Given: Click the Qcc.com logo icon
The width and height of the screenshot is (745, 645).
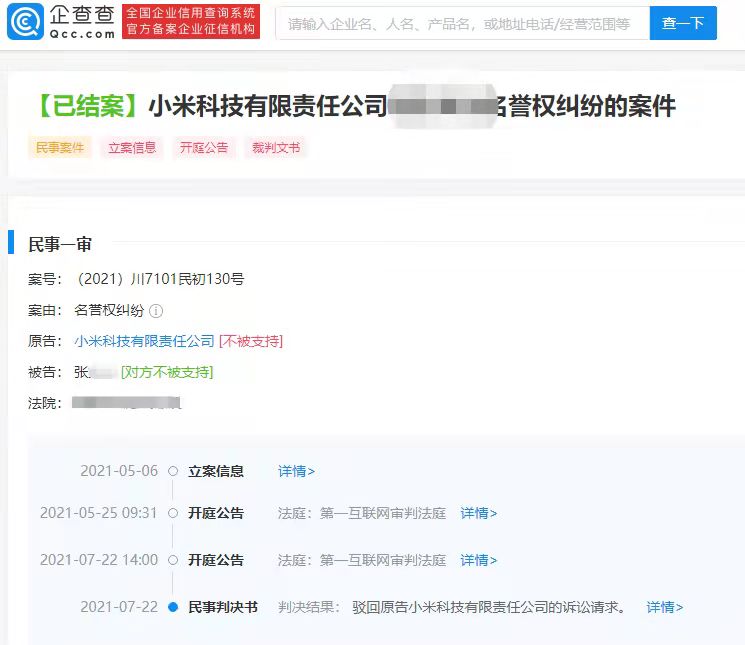Looking at the screenshot, I should 25,22.
